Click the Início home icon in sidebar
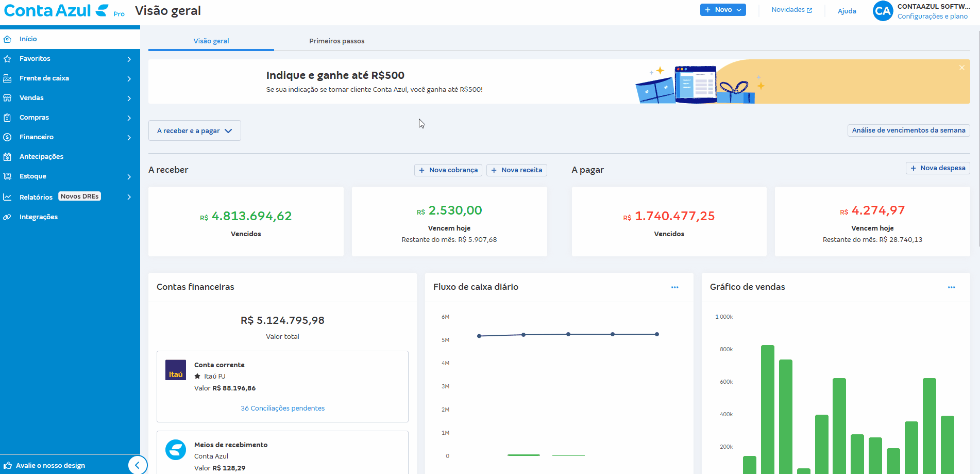The image size is (980, 474). point(7,39)
